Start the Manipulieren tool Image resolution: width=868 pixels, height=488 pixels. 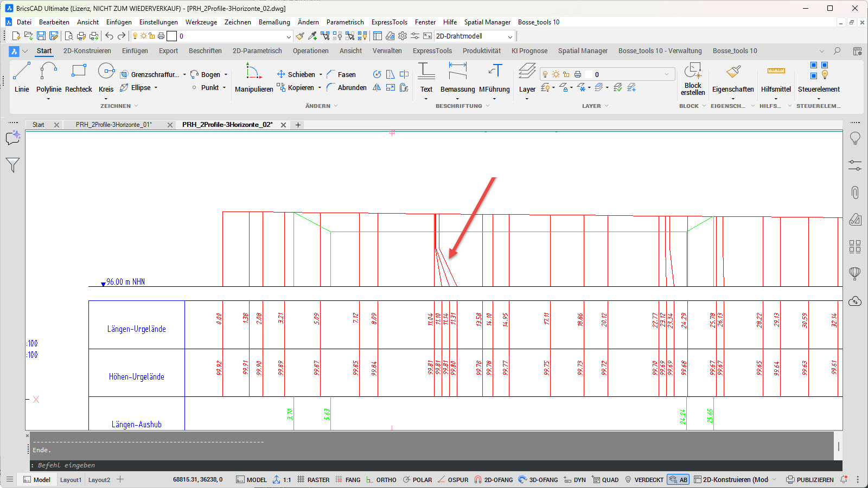(254, 78)
